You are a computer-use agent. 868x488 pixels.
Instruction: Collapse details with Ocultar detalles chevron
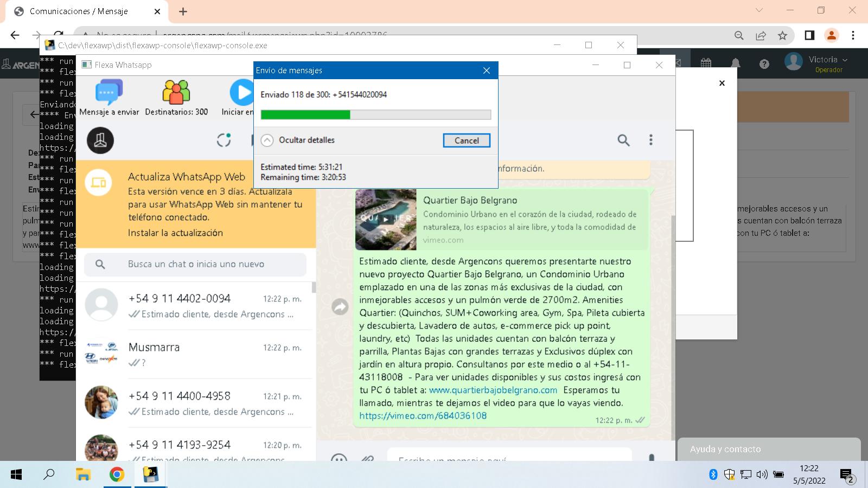tap(267, 140)
